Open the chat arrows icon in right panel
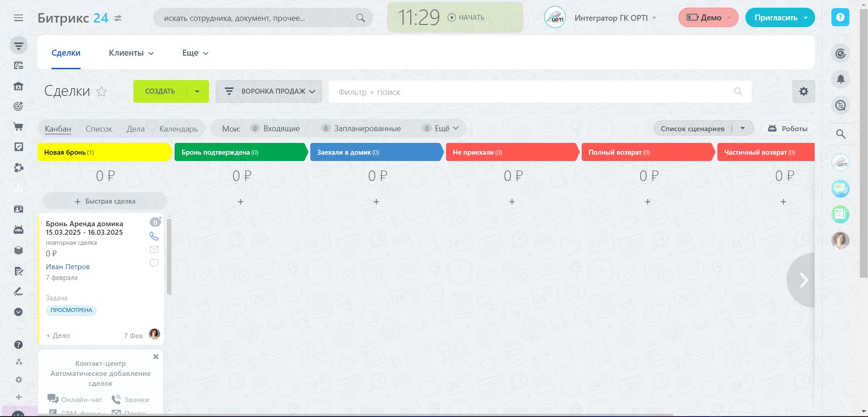Image resolution: width=868 pixels, height=417 pixels. coord(840,105)
